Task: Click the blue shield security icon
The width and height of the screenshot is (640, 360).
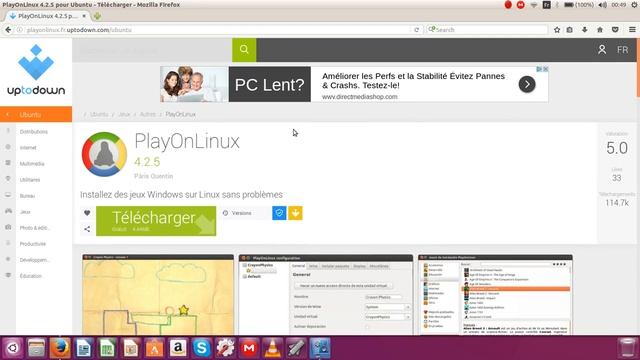Action: (279, 213)
